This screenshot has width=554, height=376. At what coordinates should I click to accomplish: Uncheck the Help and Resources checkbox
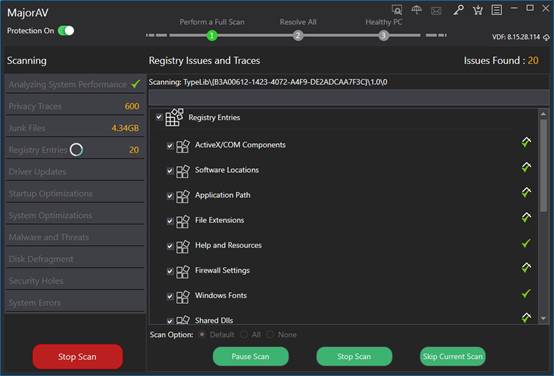pyautogui.click(x=170, y=246)
